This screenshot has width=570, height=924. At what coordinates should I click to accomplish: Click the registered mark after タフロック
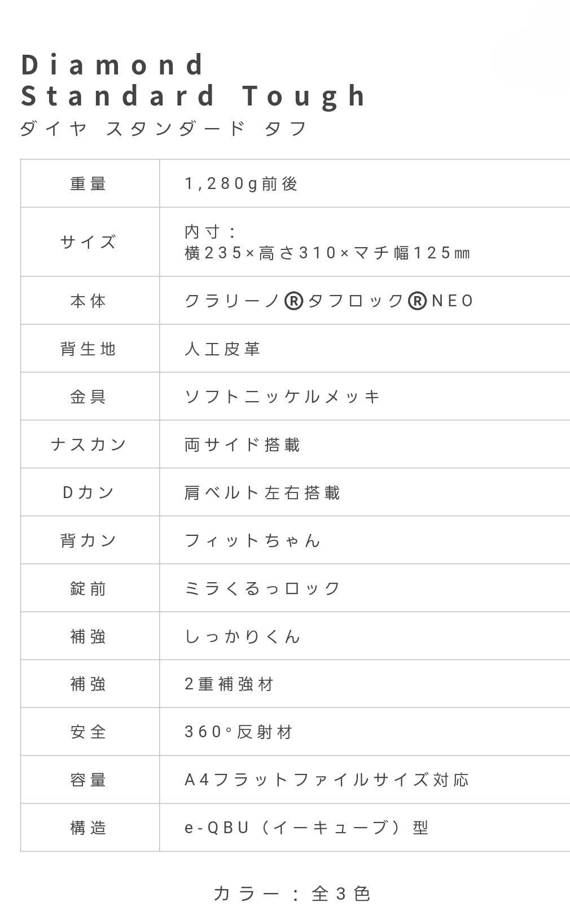coord(417,301)
